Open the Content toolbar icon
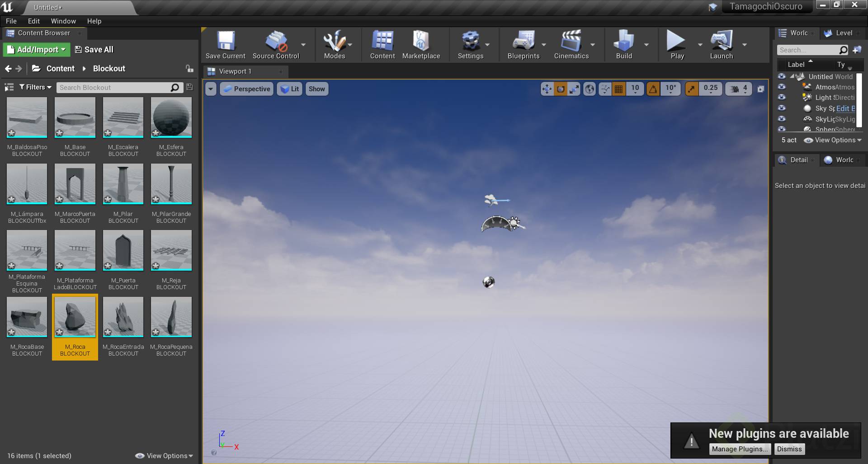This screenshot has width=868, height=464. [x=382, y=44]
